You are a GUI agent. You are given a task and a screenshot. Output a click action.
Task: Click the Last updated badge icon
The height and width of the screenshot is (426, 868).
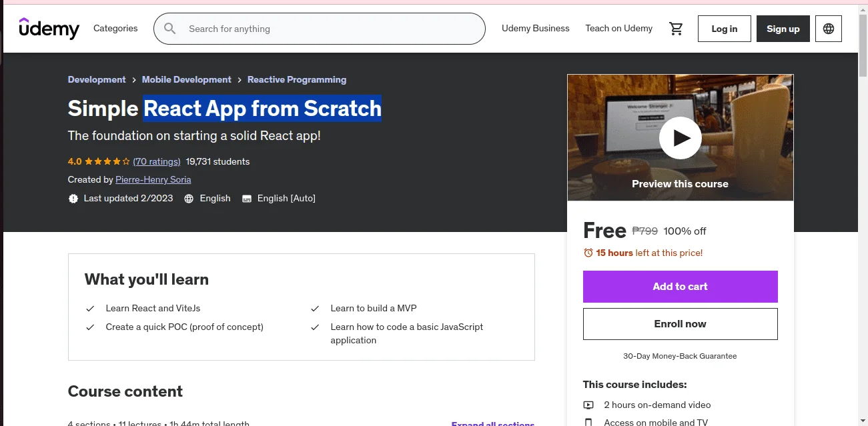73,199
